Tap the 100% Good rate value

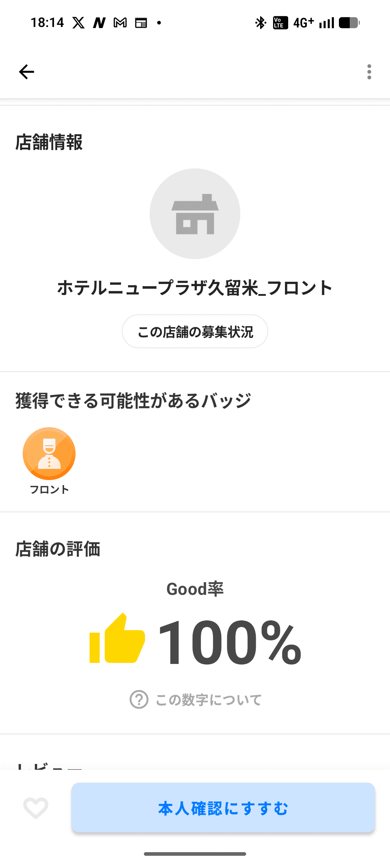point(230,642)
